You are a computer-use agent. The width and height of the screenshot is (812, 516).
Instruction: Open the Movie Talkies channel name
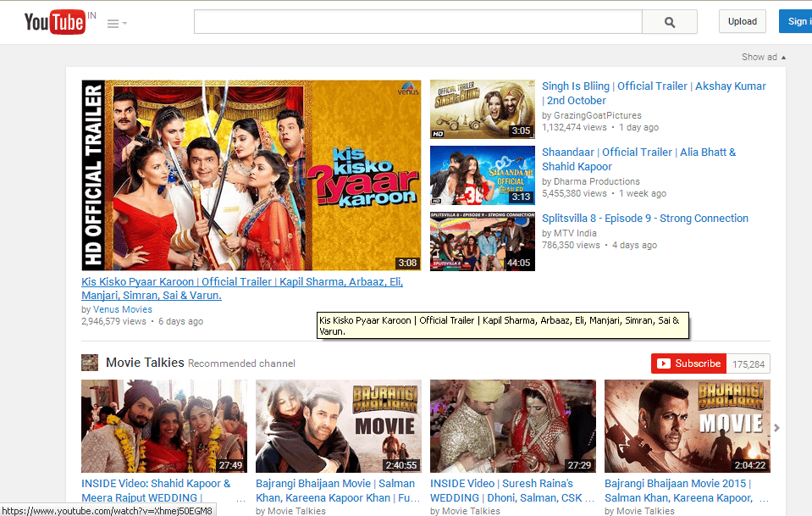coord(145,363)
